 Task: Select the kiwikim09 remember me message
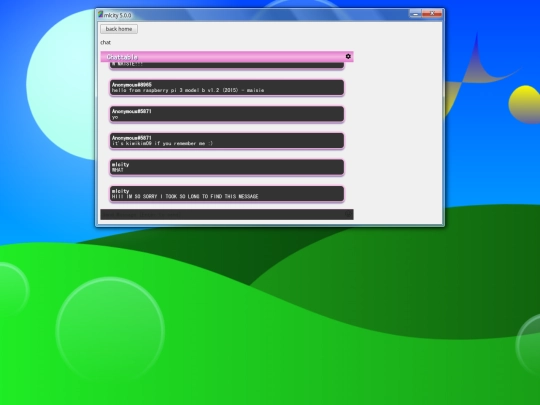coord(227,141)
